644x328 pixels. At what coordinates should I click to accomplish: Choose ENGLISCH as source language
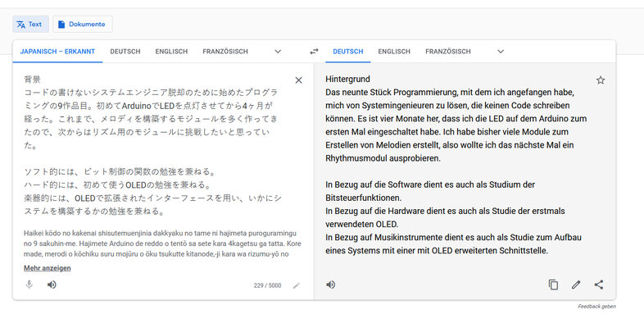pyautogui.click(x=171, y=52)
